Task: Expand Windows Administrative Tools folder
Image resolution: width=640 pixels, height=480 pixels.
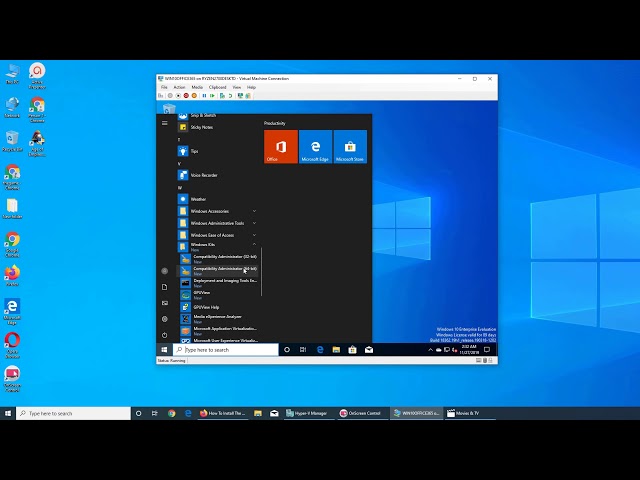Action: (x=217, y=223)
